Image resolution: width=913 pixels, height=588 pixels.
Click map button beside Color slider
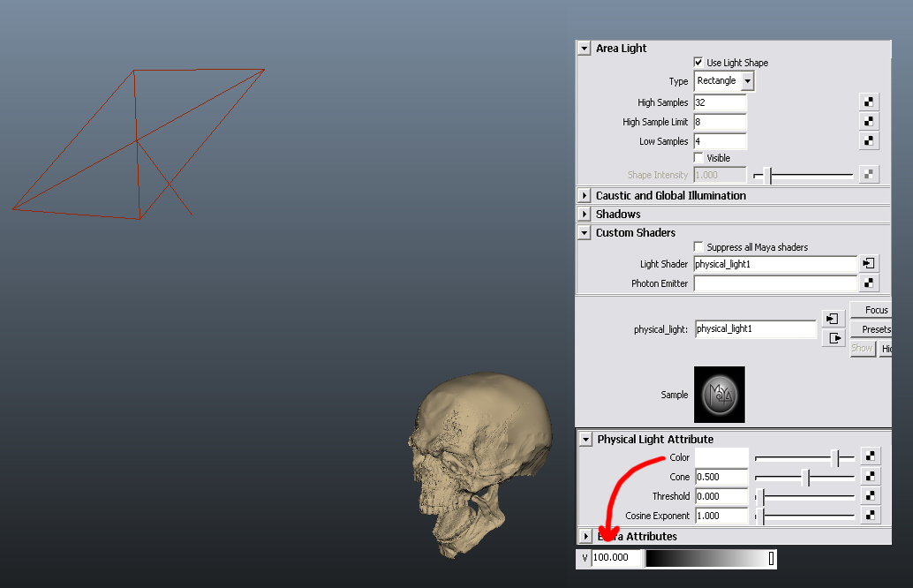[x=870, y=456]
